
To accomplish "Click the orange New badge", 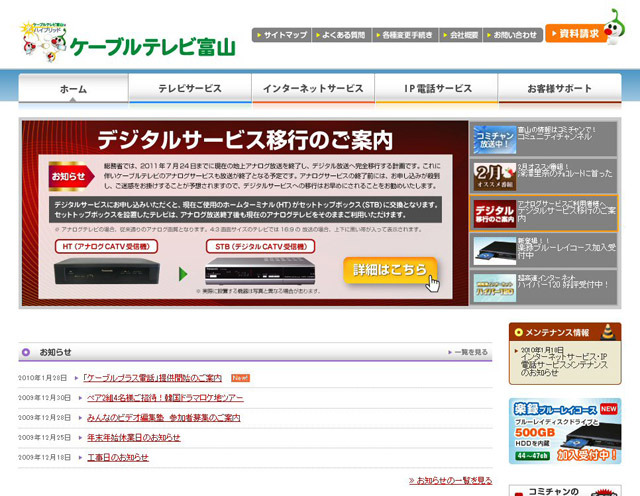I will click(240, 378).
